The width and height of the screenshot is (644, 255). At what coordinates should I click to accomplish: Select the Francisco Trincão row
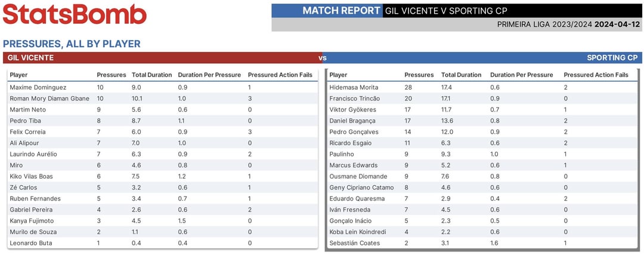tap(483, 99)
